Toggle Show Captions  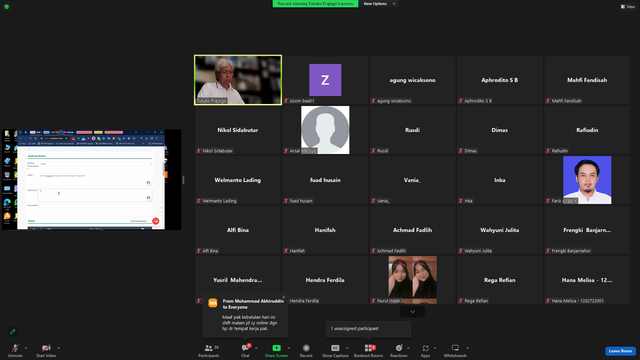click(x=335, y=350)
